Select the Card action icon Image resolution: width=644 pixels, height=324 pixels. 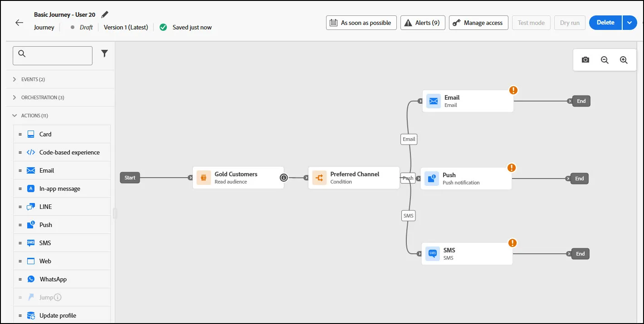31,134
